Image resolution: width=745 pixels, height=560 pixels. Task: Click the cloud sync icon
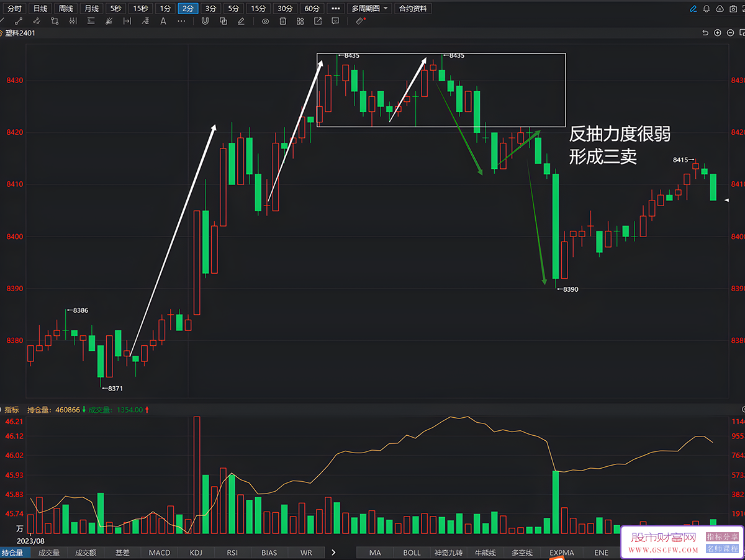click(720, 9)
